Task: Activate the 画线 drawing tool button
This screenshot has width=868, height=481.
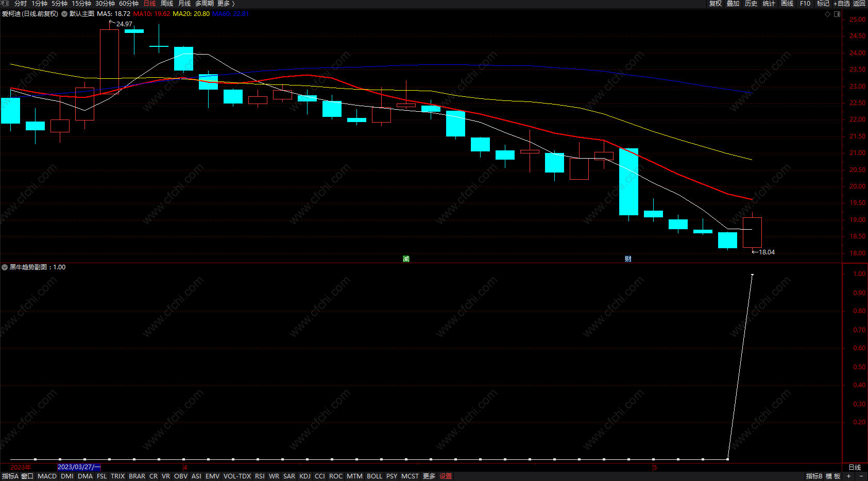Action: 787,4
